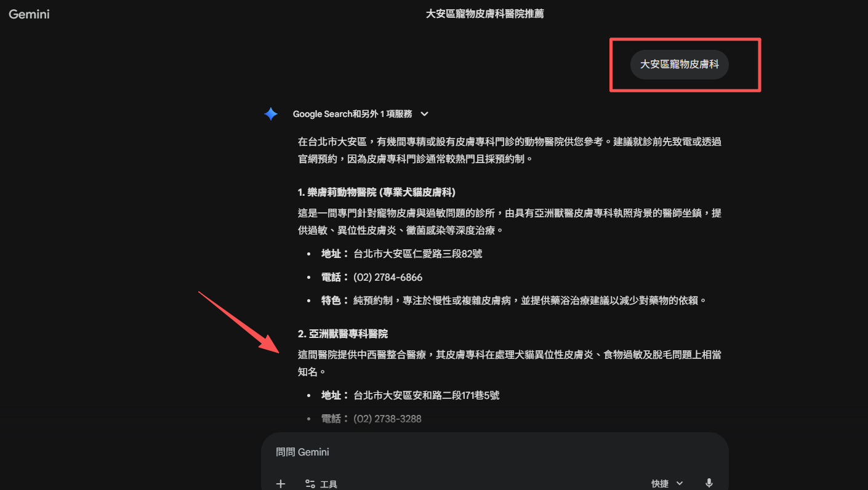Viewport: 868px width, 490px height.
Task: Click the Gemini logo at top left
Action: click(x=29, y=14)
